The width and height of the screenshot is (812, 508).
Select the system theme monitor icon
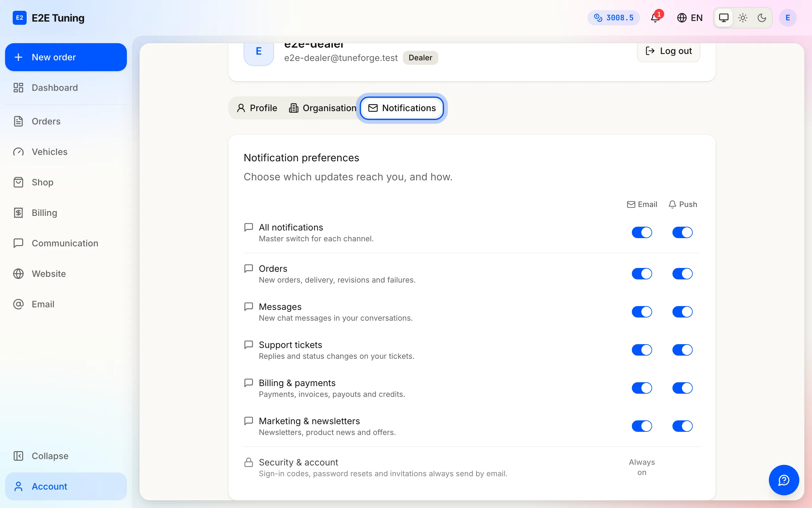[724, 17]
